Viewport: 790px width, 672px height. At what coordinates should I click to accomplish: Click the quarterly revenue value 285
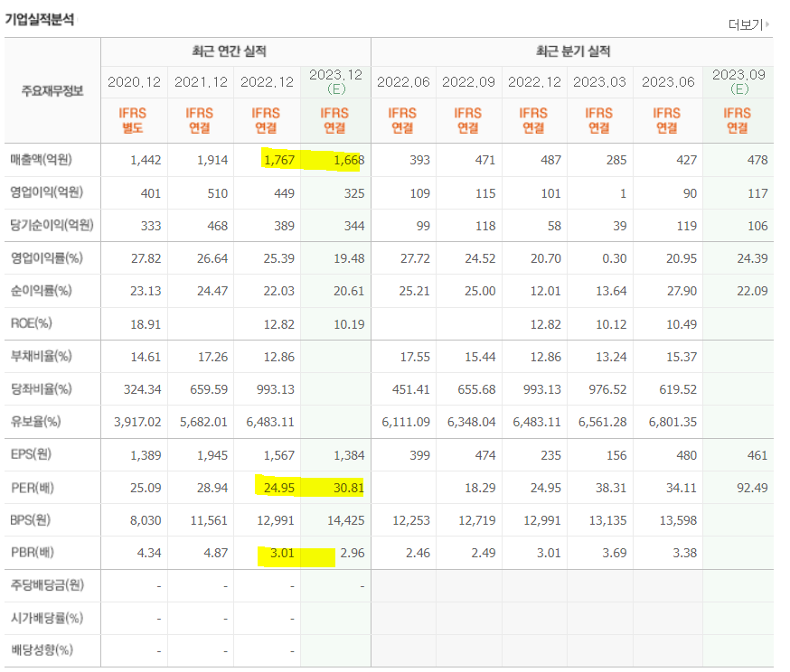(x=616, y=160)
